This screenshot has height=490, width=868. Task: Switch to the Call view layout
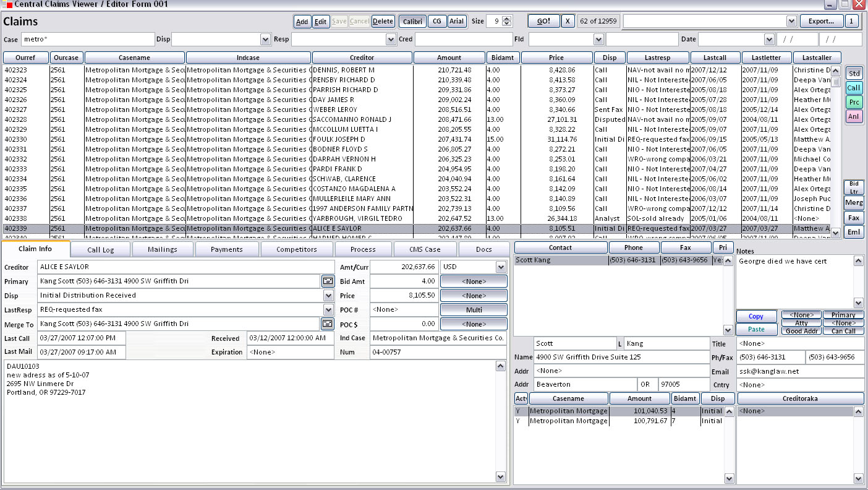point(854,88)
